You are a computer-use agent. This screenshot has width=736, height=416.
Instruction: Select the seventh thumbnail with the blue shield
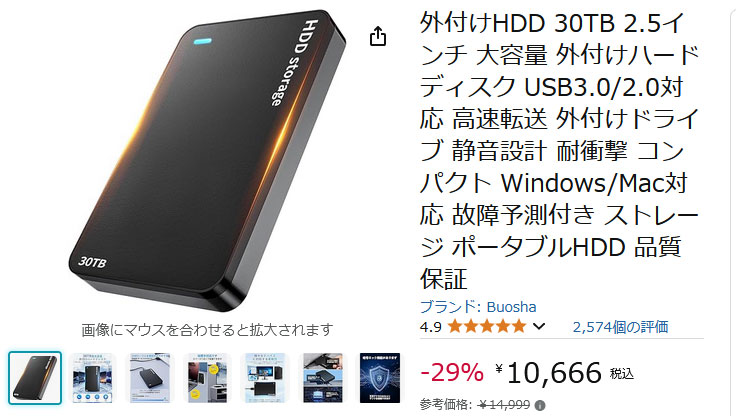[x=380, y=378]
